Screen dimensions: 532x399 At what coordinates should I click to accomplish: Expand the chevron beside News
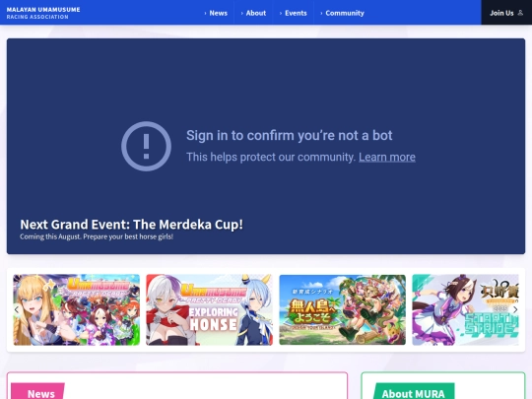[x=205, y=13]
